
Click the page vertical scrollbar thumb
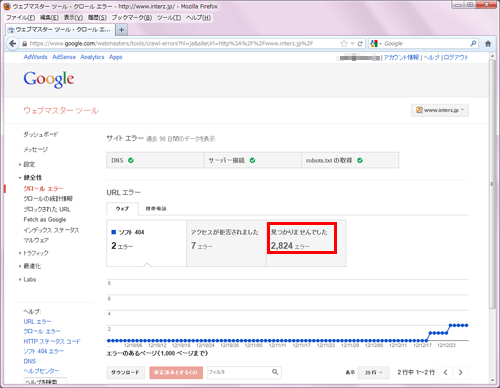492,184
